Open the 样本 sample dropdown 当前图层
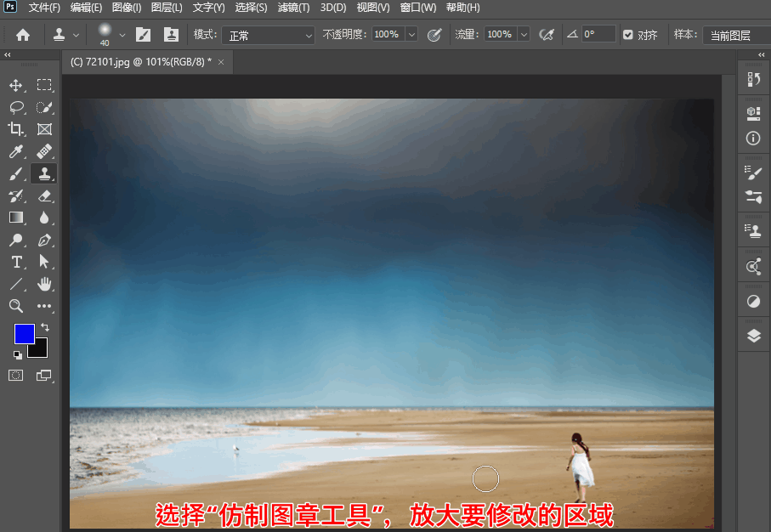Image resolution: width=771 pixels, height=532 pixels. pyautogui.click(x=737, y=36)
